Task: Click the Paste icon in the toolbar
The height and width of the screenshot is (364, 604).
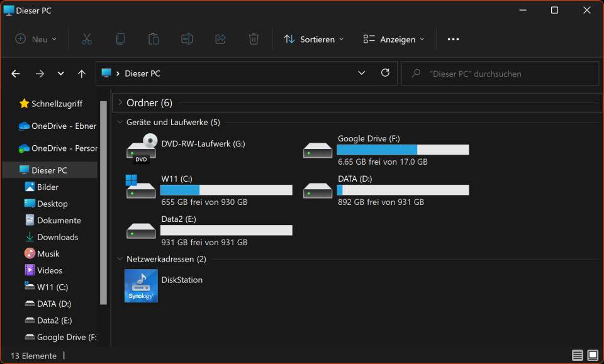Action: (154, 38)
